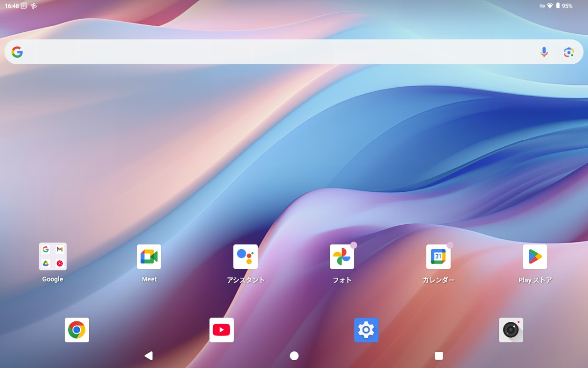Open recent apps with the square button
588x368 pixels.
pos(439,355)
